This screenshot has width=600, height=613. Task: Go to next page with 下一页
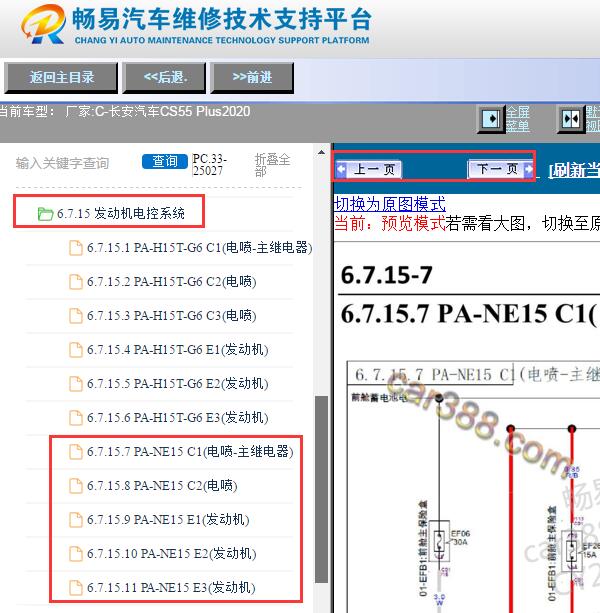click(501, 169)
